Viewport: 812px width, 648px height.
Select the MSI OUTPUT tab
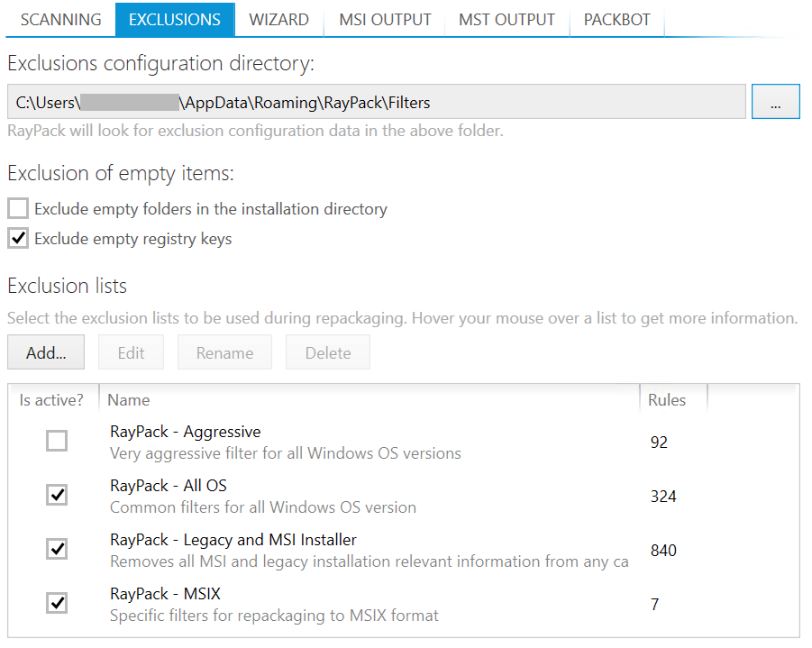tap(385, 19)
